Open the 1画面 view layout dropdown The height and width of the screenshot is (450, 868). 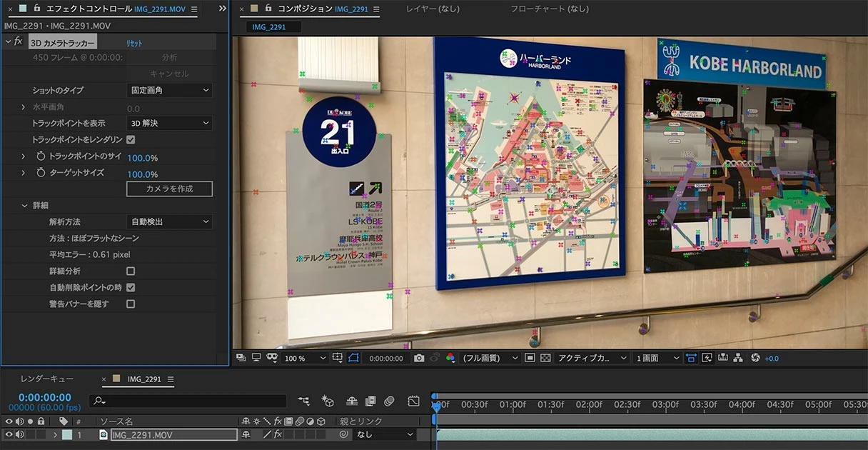click(x=657, y=358)
